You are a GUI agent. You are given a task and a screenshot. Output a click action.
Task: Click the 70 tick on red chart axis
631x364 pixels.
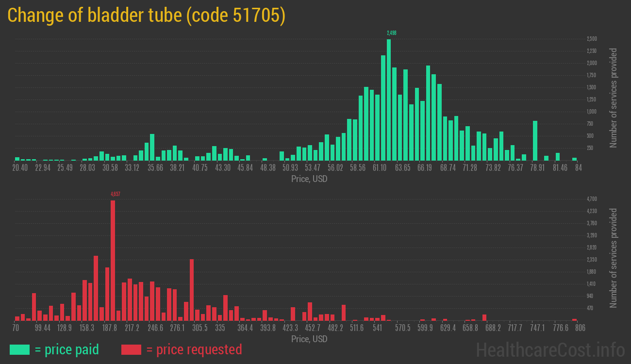tap(16, 328)
